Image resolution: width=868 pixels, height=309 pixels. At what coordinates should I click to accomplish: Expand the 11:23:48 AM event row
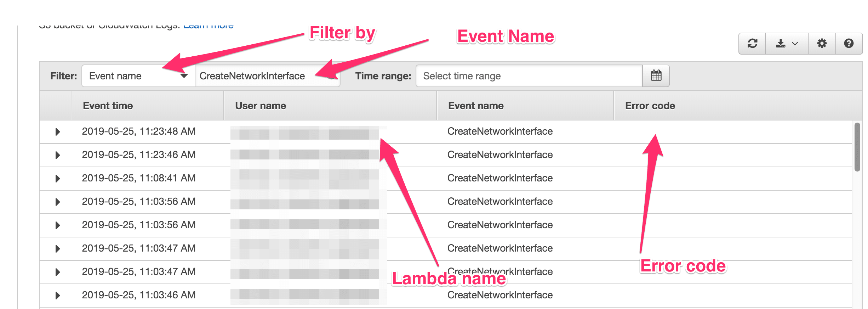tap(58, 132)
